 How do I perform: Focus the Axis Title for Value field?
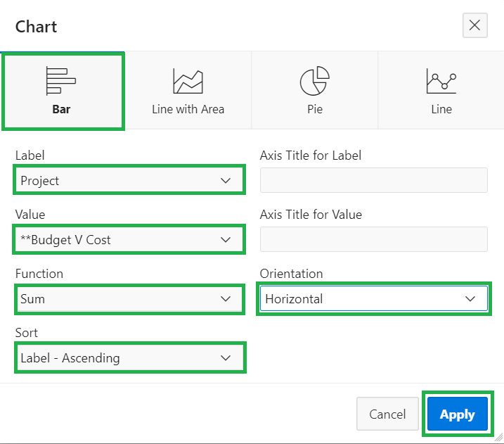tap(373, 240)
